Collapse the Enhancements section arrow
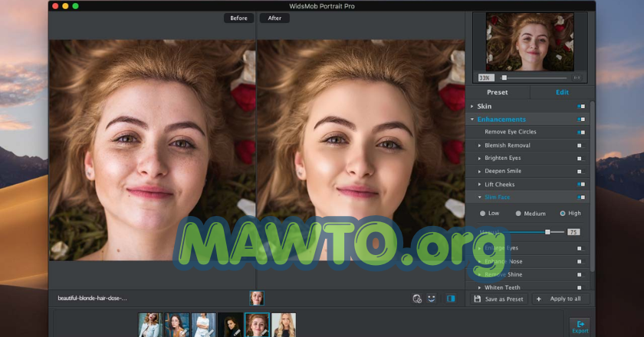 pos(472,119)
